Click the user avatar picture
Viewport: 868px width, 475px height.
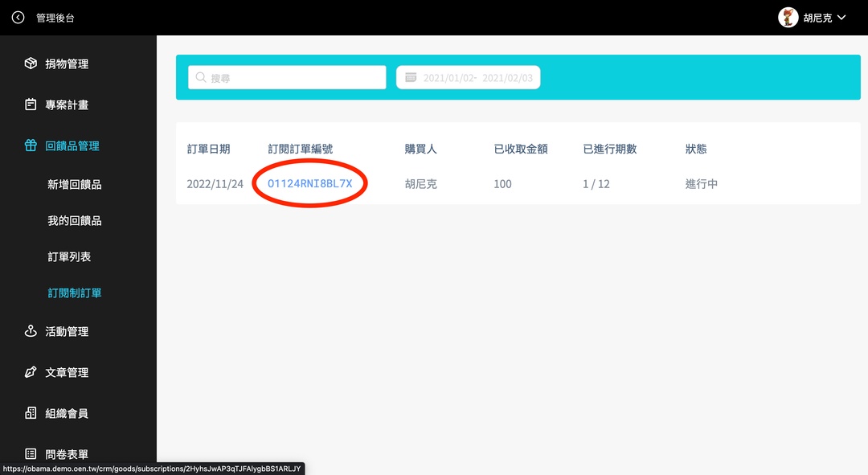click(x=788, y=18)
